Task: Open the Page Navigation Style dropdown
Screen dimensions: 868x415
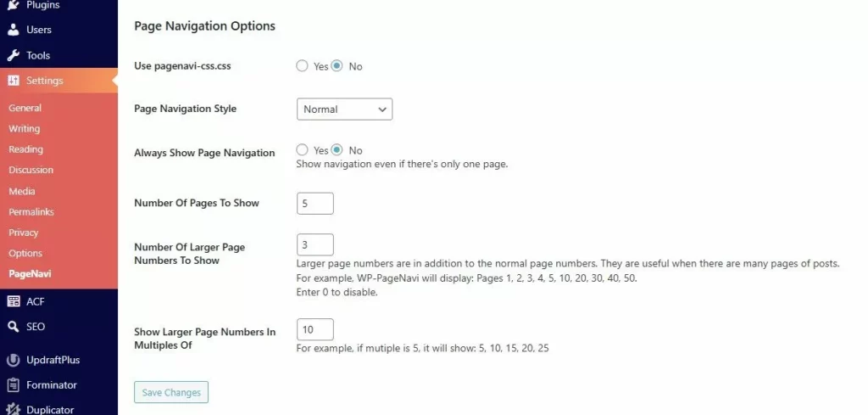Action: [x=344, y=109]
